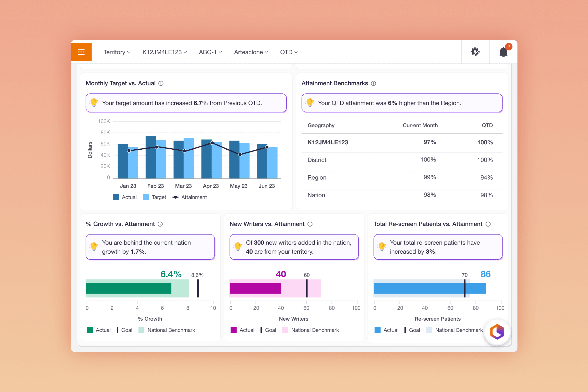Click K12JM4LE123's 97% current month value
This screenshot has width=588, height=392.
tap(430, 142)
